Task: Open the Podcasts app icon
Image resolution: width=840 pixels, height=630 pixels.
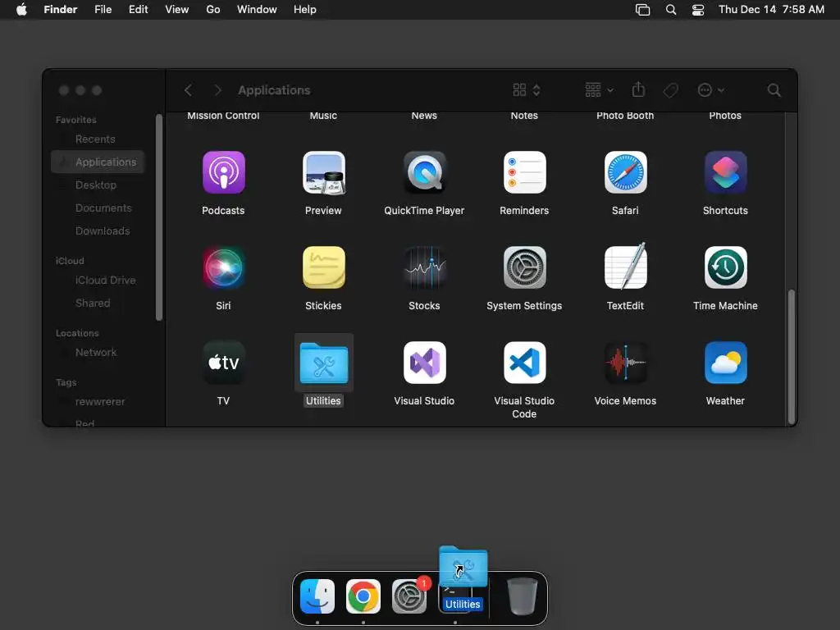Action: click(223, 172)
